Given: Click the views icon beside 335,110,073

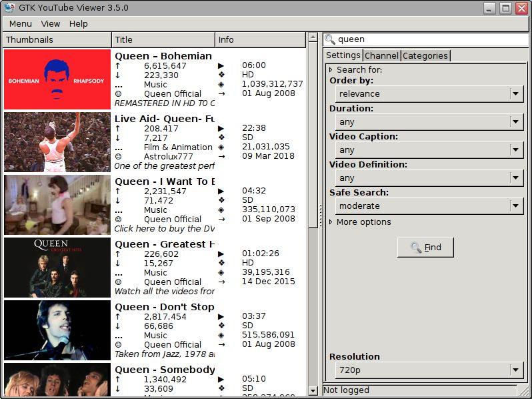Looking at the screenshot, I should [221, 210].
